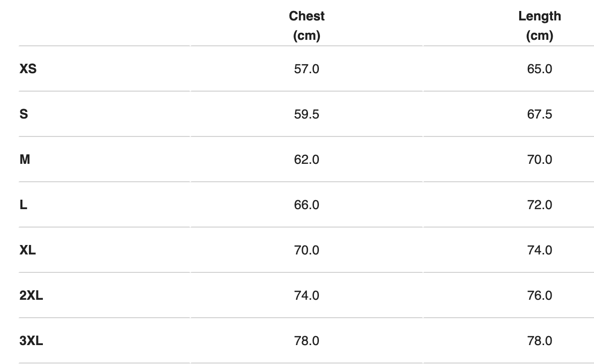Click the 2XL chest value 74.0
594x364 pixels.
coord(306,295)
